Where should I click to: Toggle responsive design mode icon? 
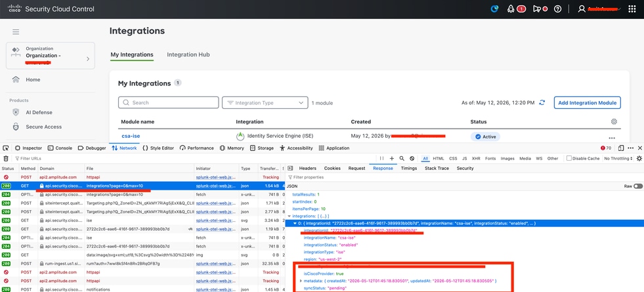[x=620, y=148]
